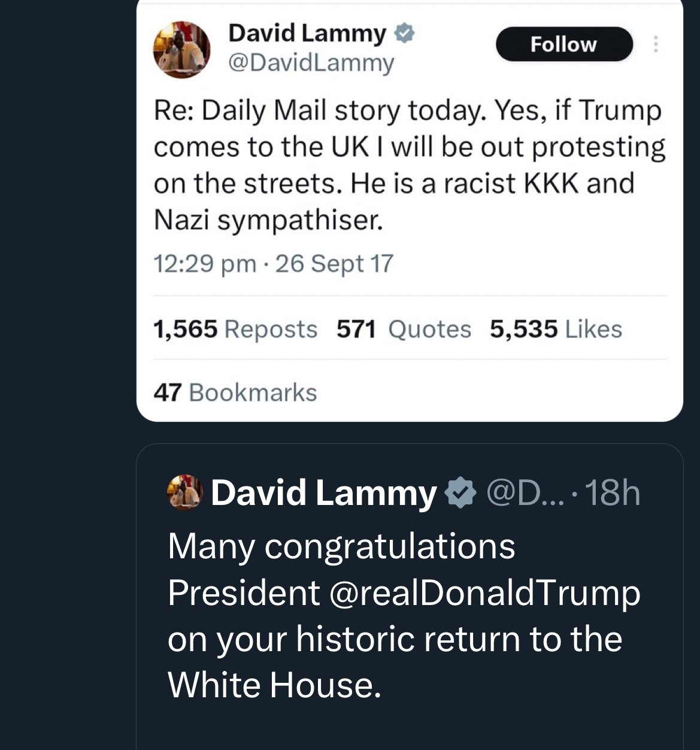This screenshot has width=700, height=750.
Task: Open the 47 Bookmarks count
Action: [235, 392]
